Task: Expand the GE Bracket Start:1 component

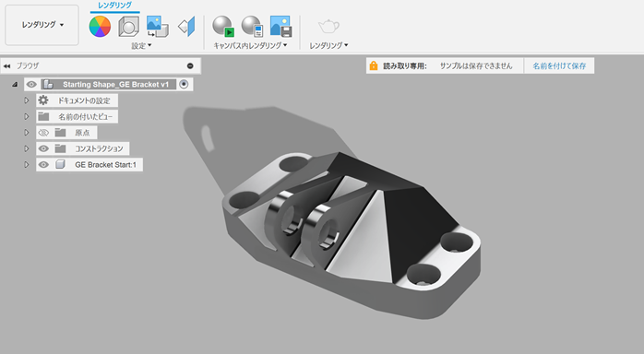Action: pos(26,164)
